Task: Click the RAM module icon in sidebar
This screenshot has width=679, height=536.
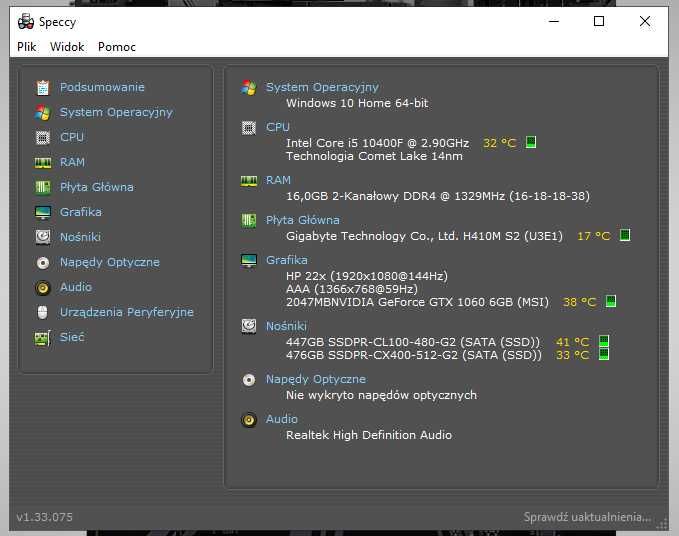Action: (x=42, y=162)
